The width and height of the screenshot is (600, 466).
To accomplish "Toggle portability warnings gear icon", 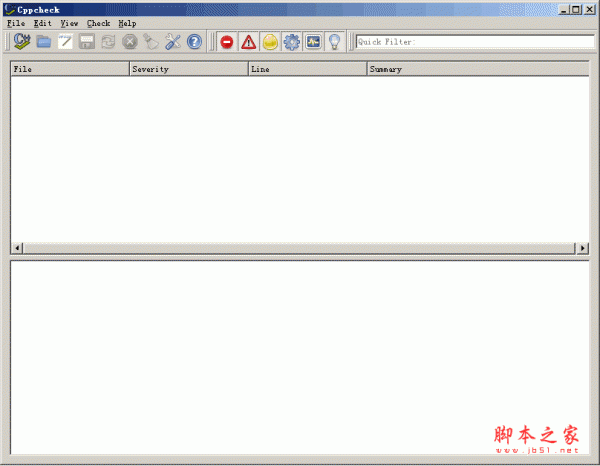I will 292,42.
